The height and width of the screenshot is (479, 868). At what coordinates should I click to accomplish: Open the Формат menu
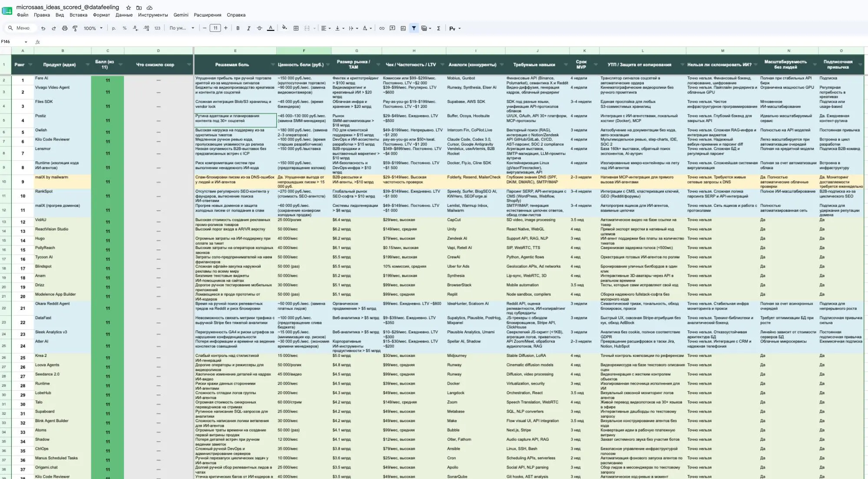101,15
